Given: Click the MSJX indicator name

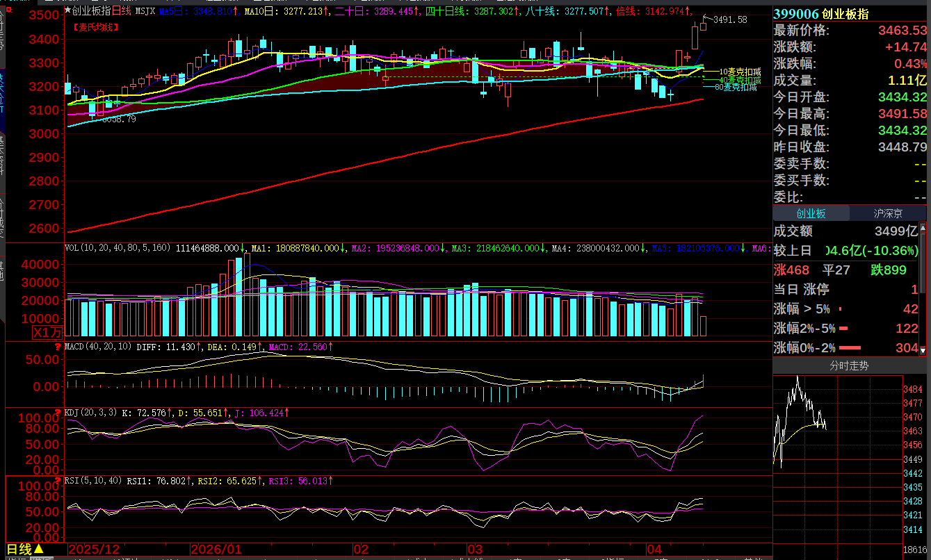Looking at the screenshot, I should click(145, 11).
